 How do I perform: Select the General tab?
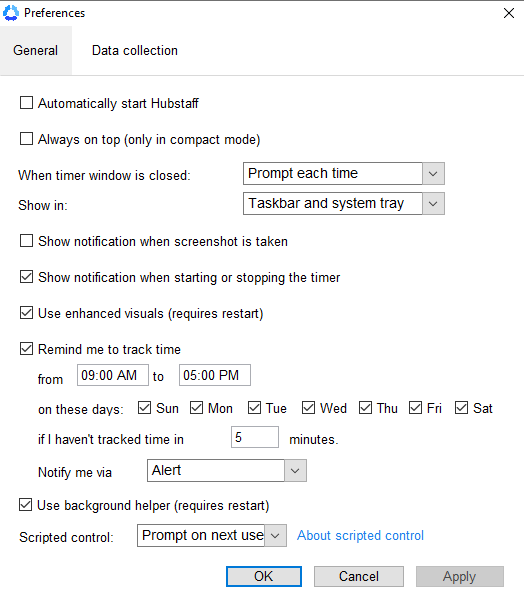pos(36,50)
